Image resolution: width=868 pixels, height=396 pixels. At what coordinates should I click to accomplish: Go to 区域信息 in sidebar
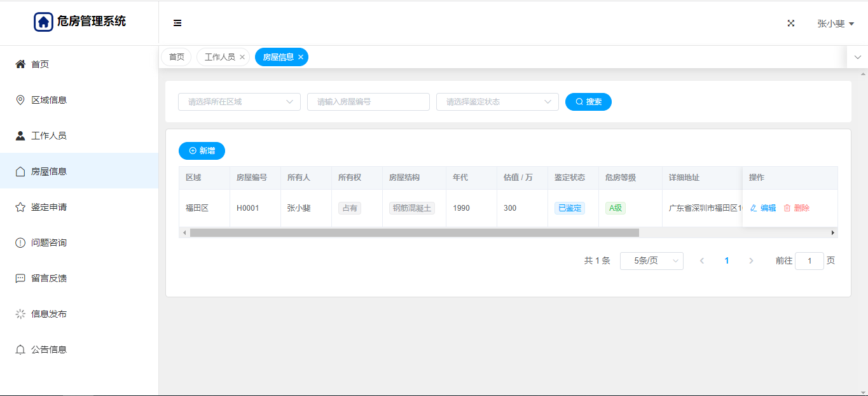click(x=49, y=100)
